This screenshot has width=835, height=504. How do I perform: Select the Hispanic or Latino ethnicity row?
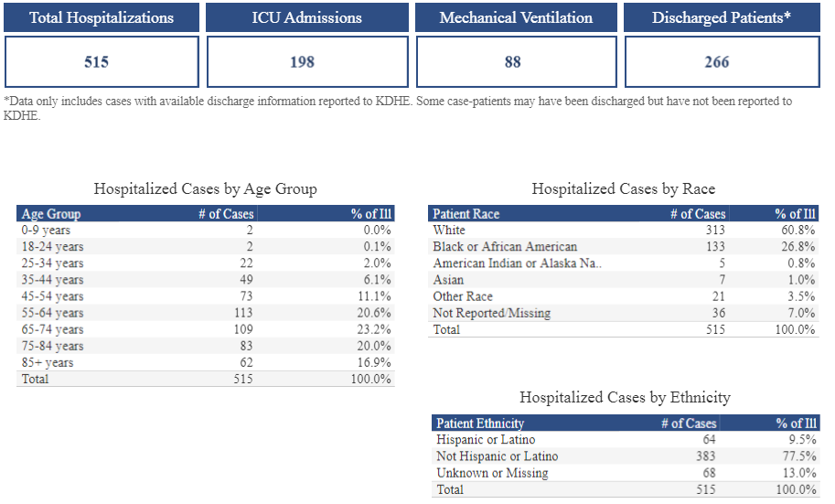(x=486, y=440)
